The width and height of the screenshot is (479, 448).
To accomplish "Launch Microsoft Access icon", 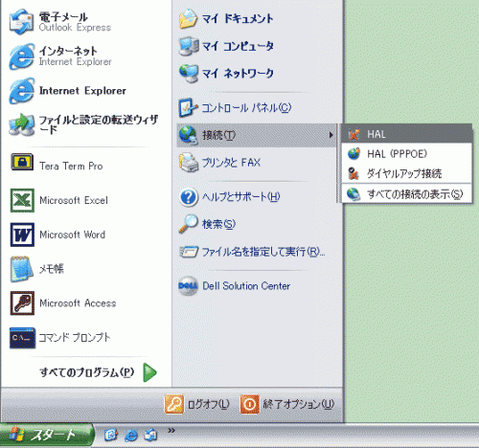I will tap(22, 303).
